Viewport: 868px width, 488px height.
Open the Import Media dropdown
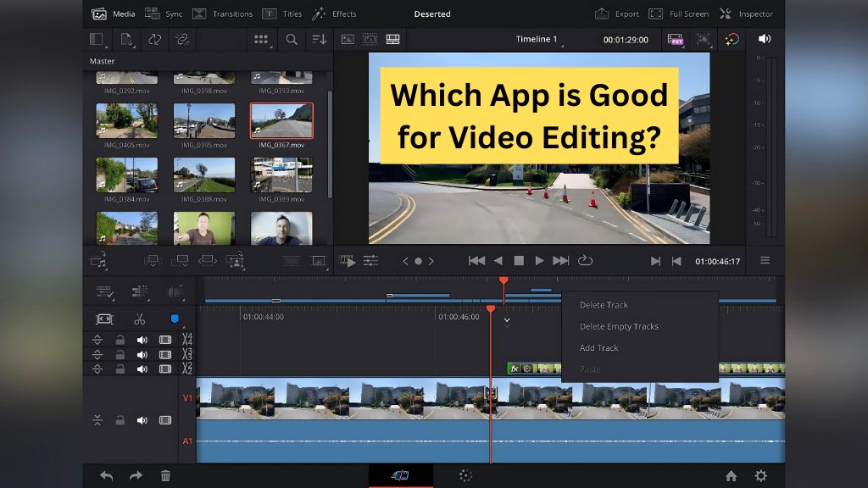pos(127,39)
